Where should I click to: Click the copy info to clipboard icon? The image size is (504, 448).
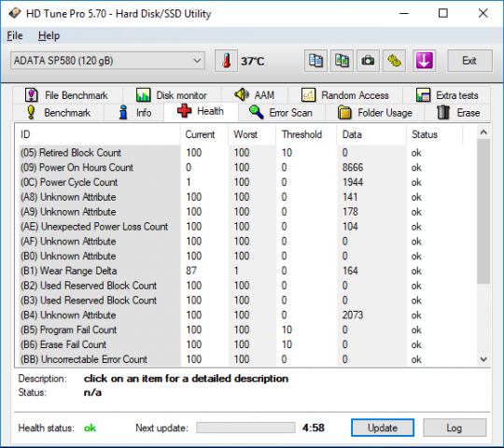coord(315,61)
